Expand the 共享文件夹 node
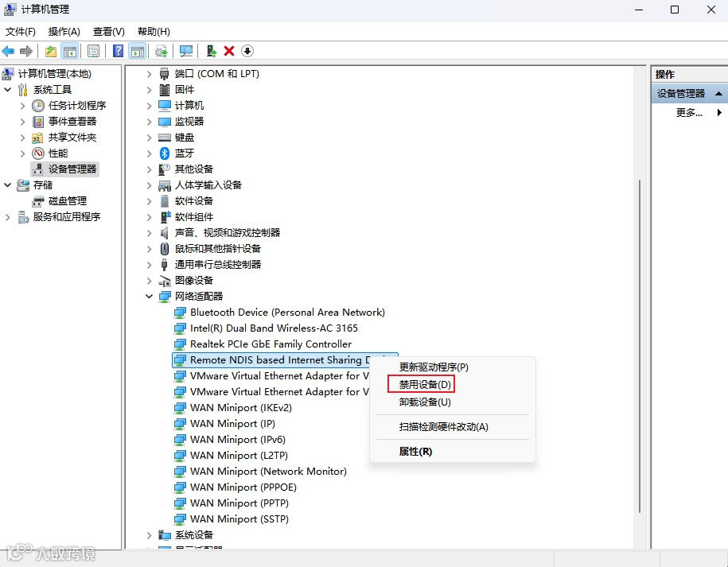728x567 pixels. [22, 138]
